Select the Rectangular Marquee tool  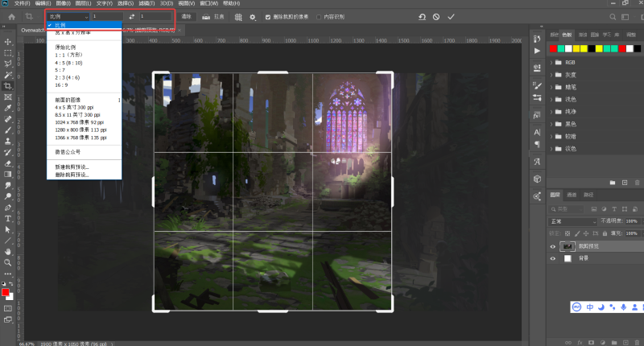8,53
